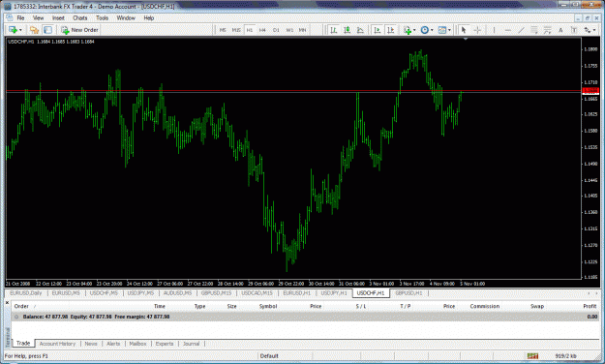Switch to the EURUSD,M5 chart tab
The width and height of the screenshot is (605, 364).
click(66, 293)
